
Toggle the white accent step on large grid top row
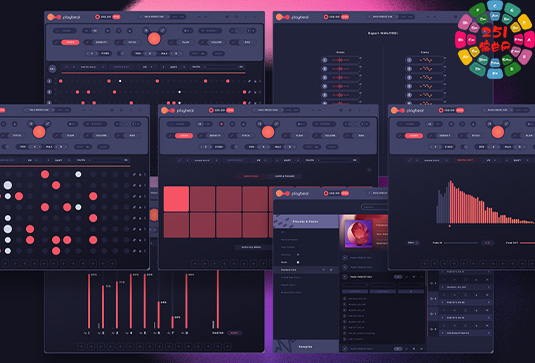point(78,174)
